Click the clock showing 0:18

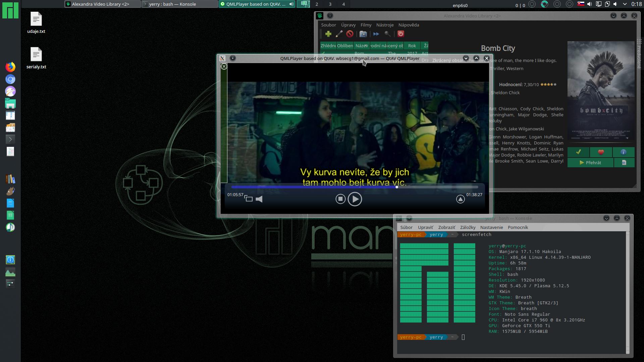coord(636,4)
